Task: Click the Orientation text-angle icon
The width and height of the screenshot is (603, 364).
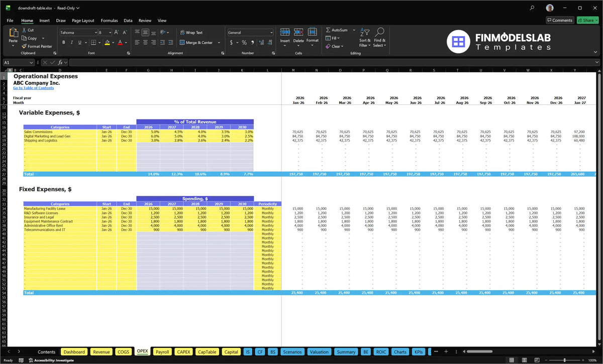Action: [x=164, y=32]
